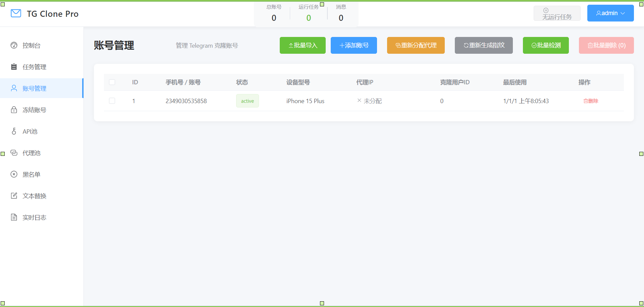Check the checkbox for account row 1
Viewport: 644px width, 307px height.
point(112,101)
